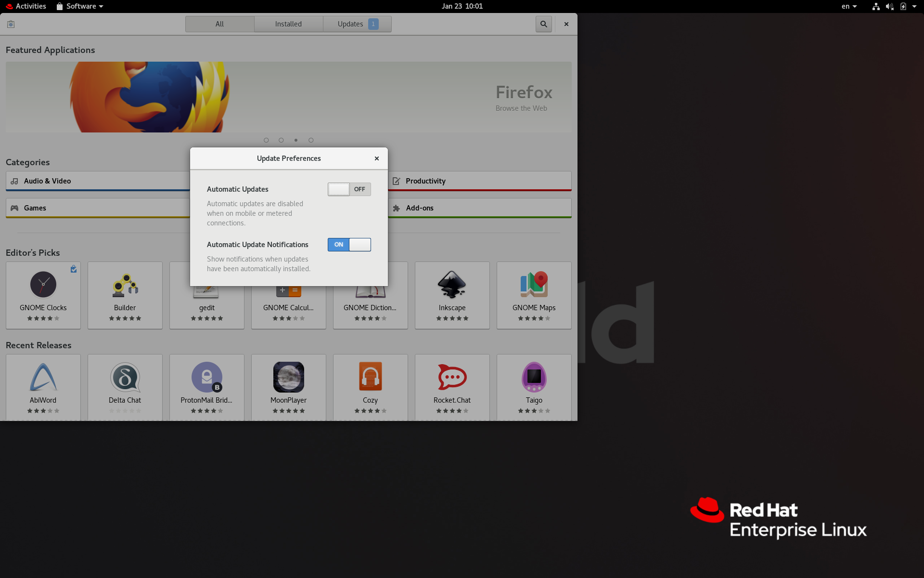The image size is (924, 578).
Task: Click the Automatic Updates description text
Action: point(255,213)
